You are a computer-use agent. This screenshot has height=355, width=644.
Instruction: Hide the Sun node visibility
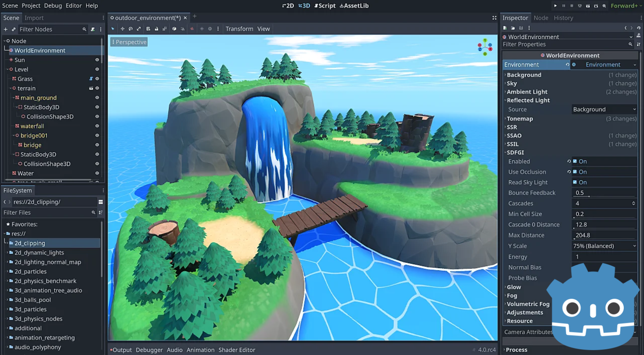point(97,60)
